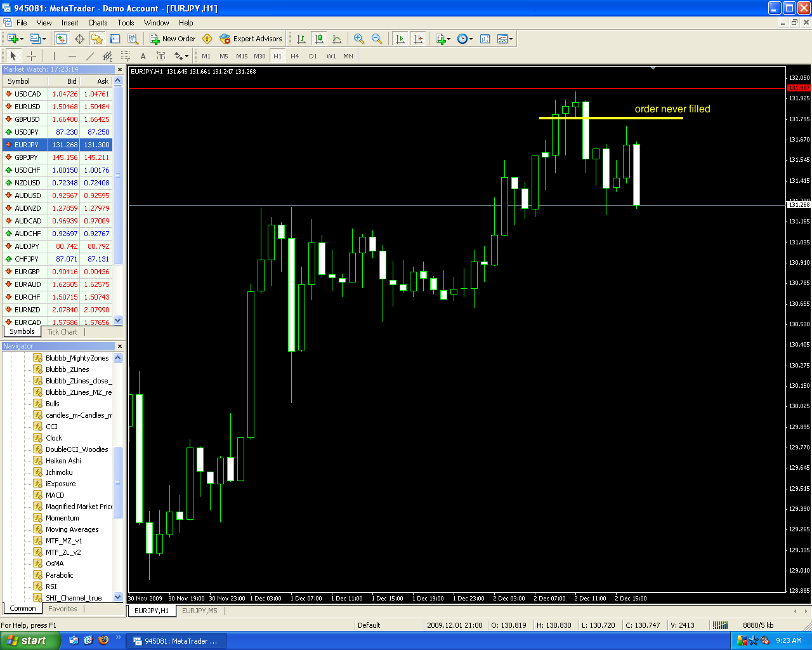Select the Cursor arrow tool
Viewport: 812px width, 650px height.
[13, 56]
